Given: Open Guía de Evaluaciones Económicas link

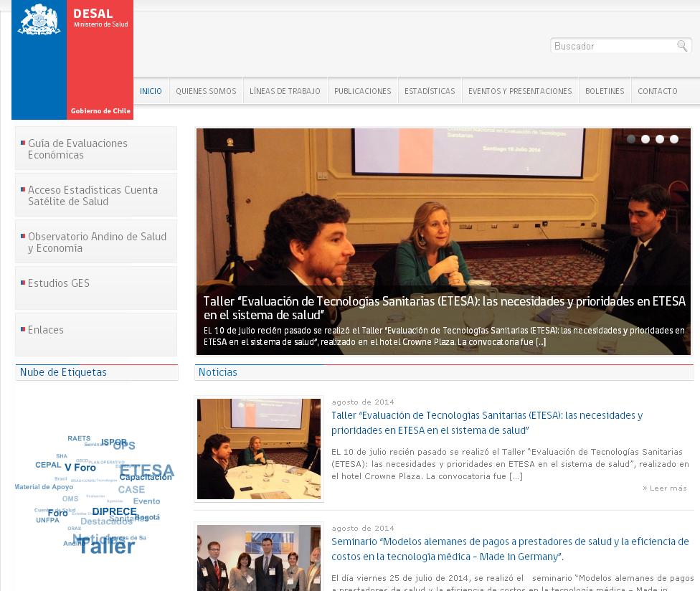Looking at the screenshot, I should tap(96, 148).
